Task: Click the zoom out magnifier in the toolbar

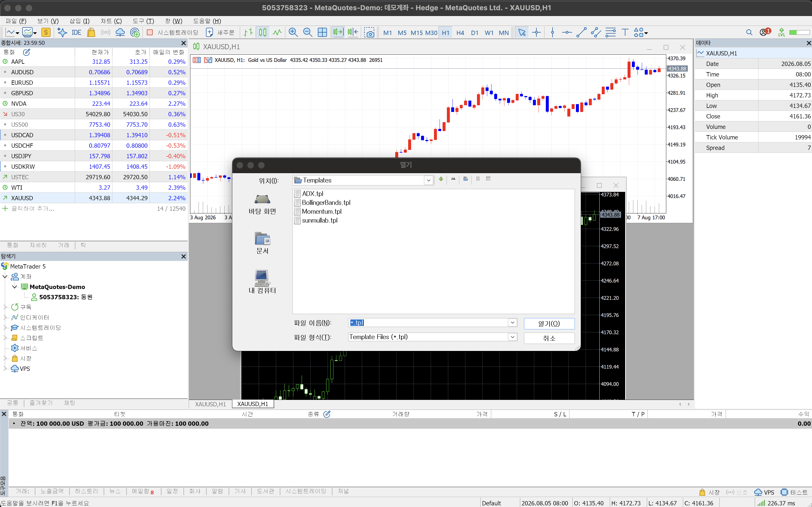Action: coord(308,33)
